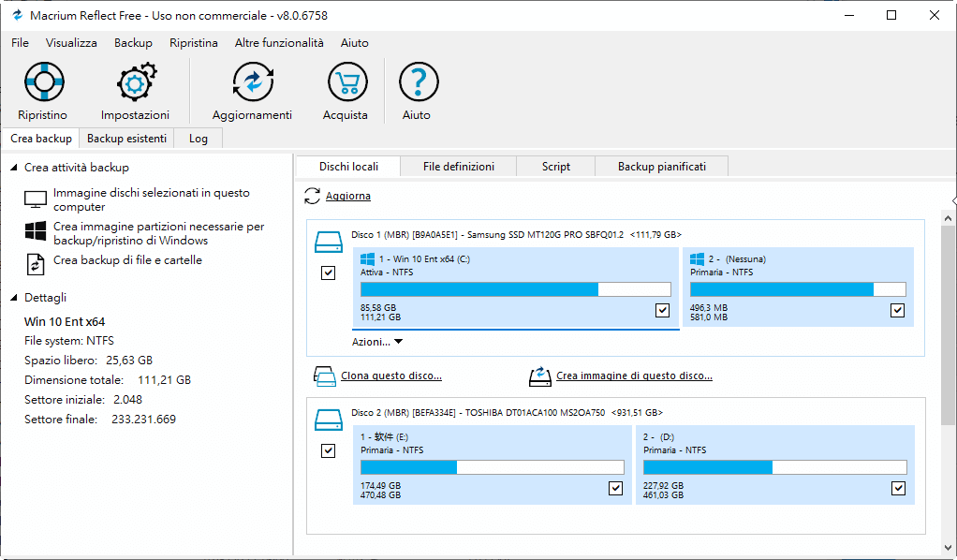
Task: Collapse the Dettagli section
Action: pos(14,298)
